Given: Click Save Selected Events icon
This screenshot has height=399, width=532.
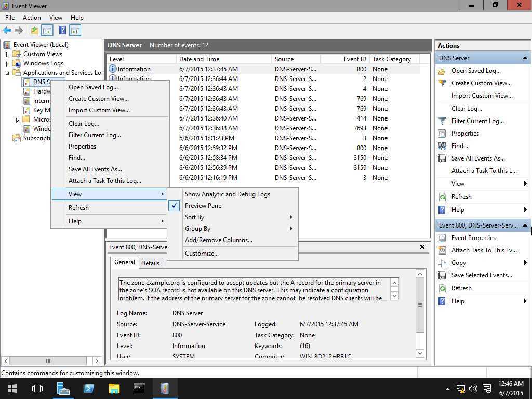Looking at the screenshot, I should point(442,275).
